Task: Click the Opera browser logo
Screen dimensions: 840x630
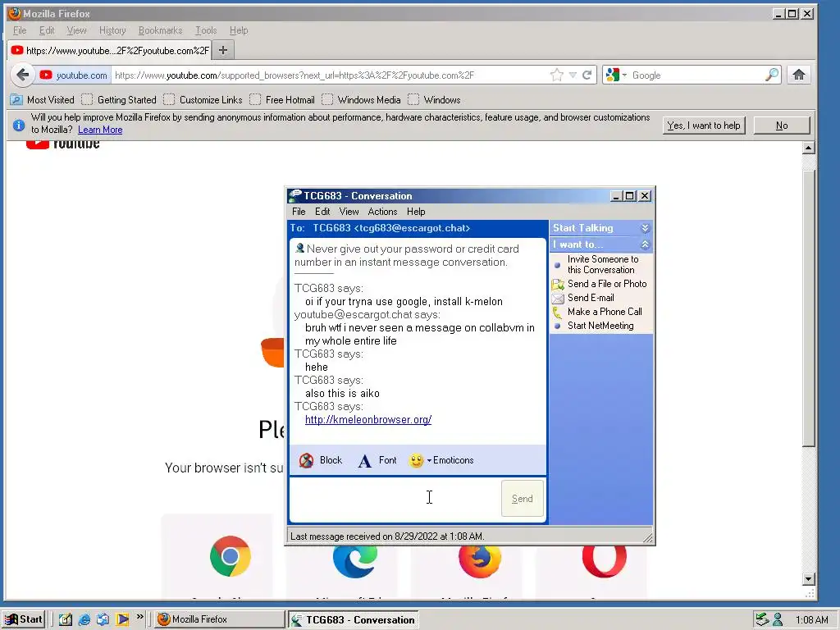Action: pyautogui.click(x=605, y=560)
